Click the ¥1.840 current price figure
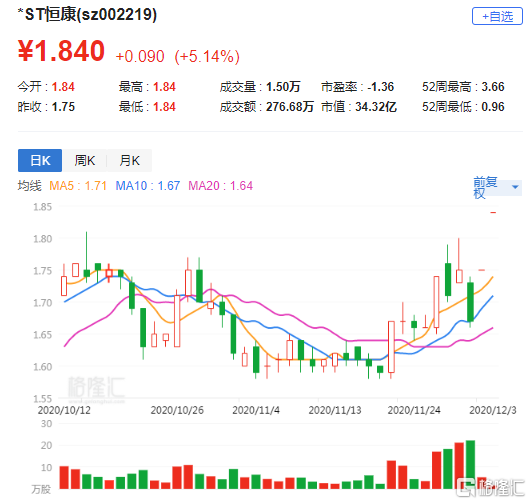 point(61,51)
